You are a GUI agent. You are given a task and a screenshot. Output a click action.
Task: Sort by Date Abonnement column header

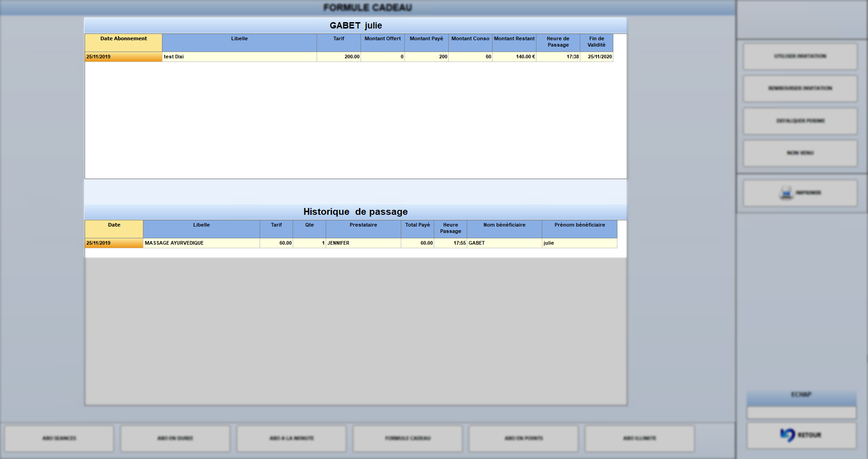[123, 43]
